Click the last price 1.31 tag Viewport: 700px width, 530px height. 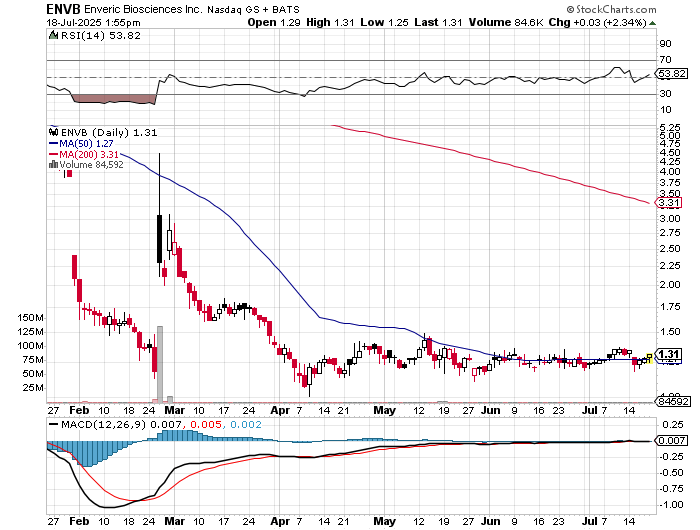668,355
